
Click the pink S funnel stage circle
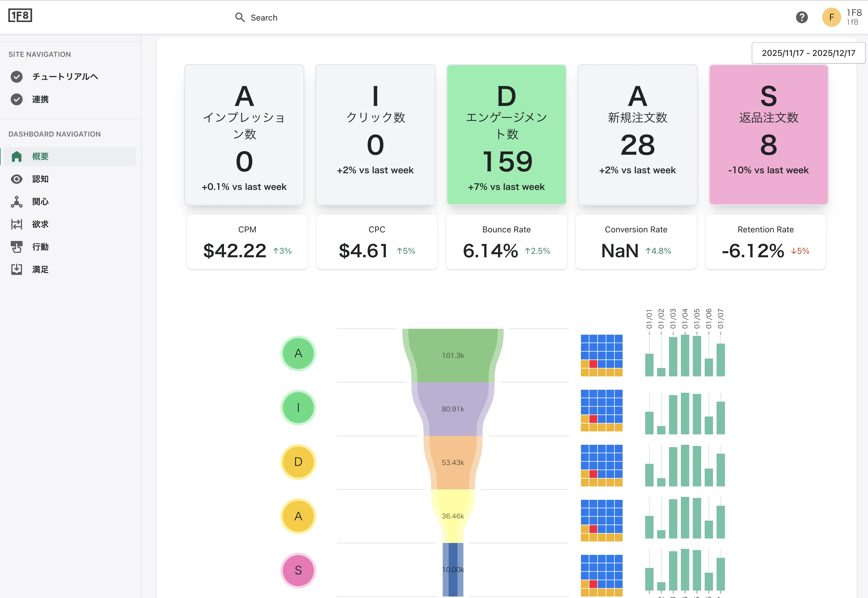click(x=298, y=570)
